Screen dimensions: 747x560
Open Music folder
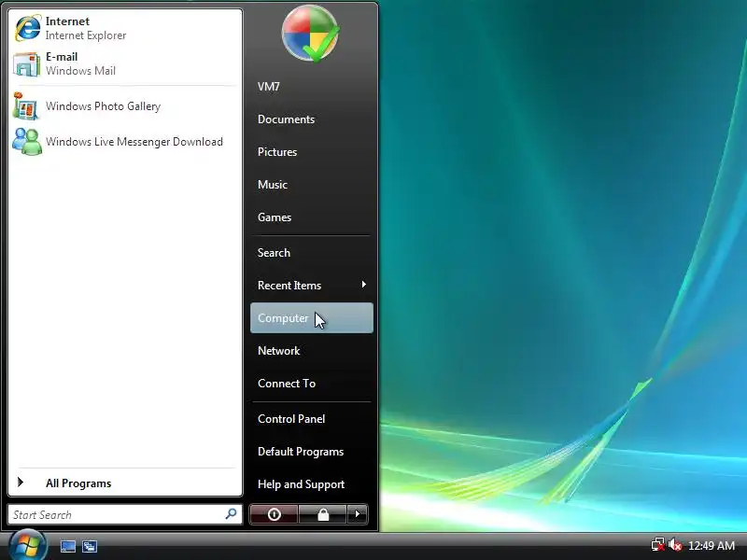(312, 185)
